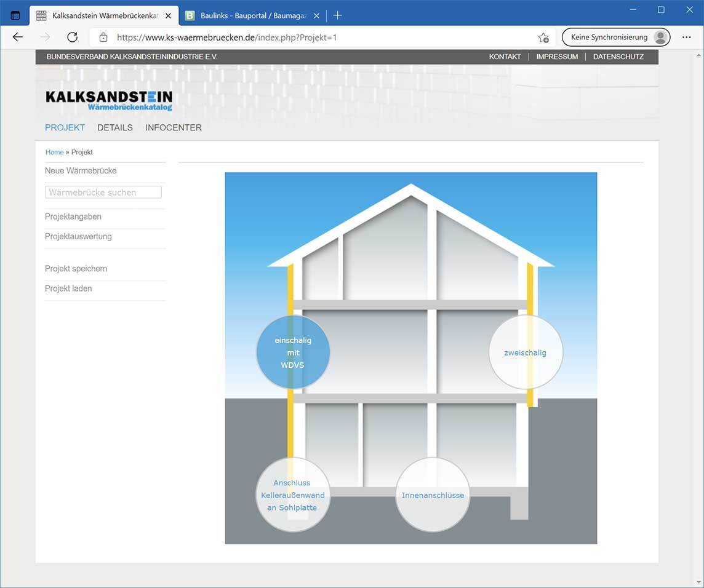Image resolution: width=704 pixels, height=588 pixels.
Task: Select the zweischalig circle on the house
Action: 526,352
